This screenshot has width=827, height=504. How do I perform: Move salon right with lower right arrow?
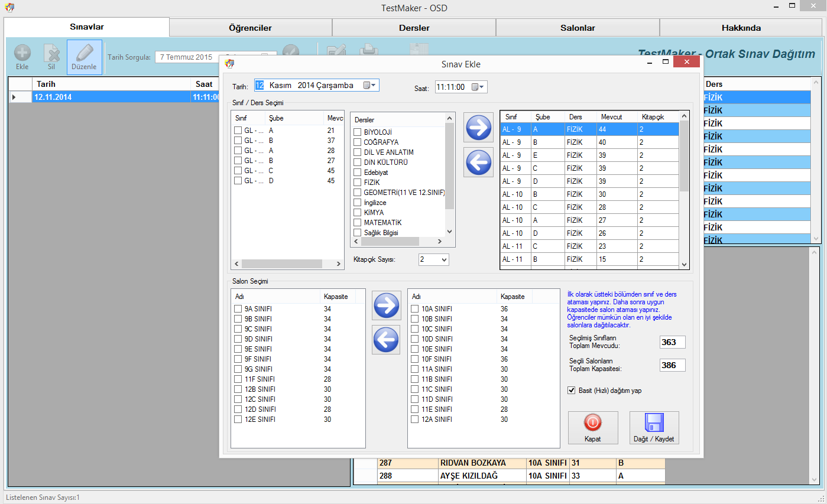[386, 305]
